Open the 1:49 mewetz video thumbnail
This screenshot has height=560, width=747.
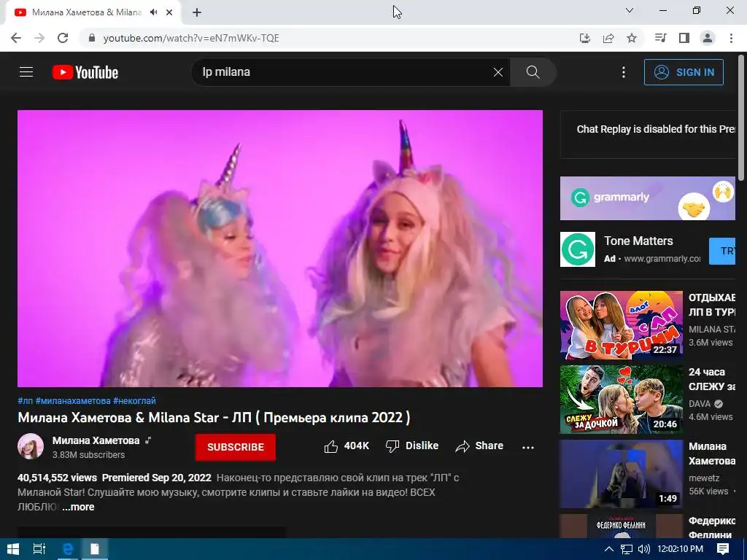pos(622,474)
